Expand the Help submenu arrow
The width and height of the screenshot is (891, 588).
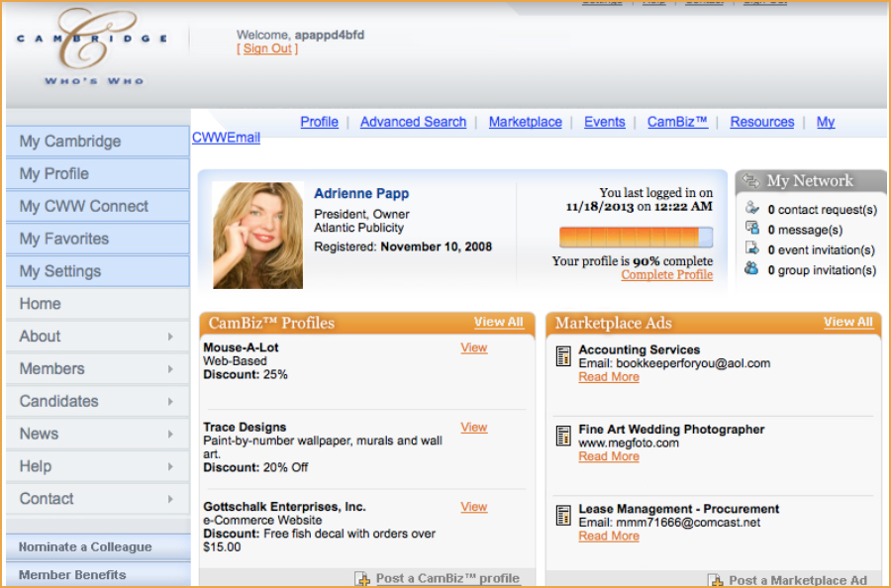point(170,466)
